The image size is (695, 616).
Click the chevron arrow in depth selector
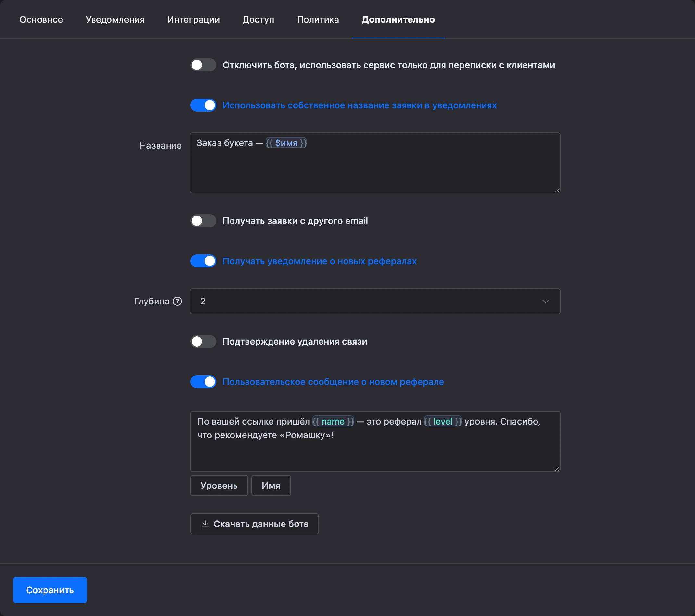click(x=545, y=302)
